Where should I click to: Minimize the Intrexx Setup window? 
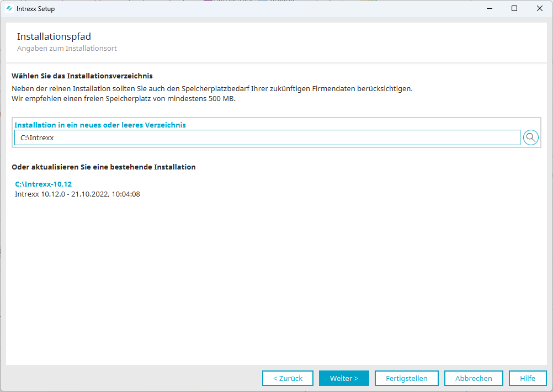point(489,9)
